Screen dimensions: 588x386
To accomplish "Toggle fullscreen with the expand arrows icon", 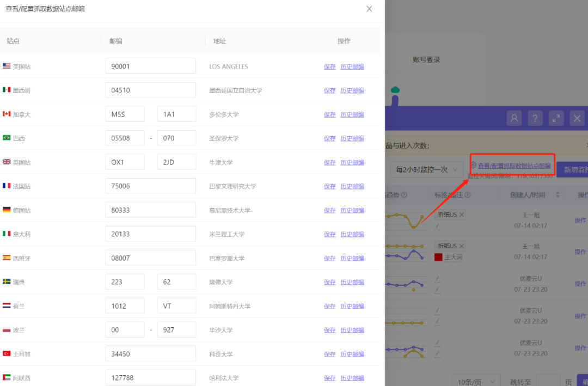I will [556, 118].
